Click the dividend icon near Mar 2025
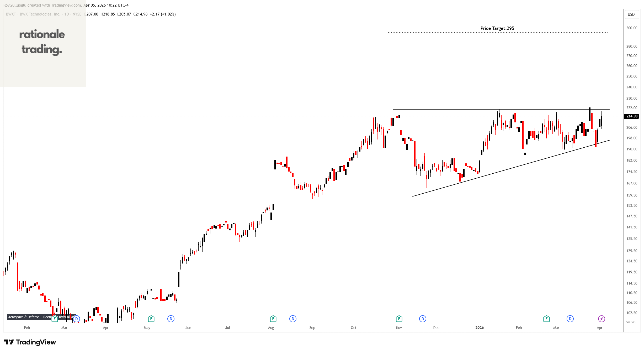 pyautogui.click(x=76, y=319)
